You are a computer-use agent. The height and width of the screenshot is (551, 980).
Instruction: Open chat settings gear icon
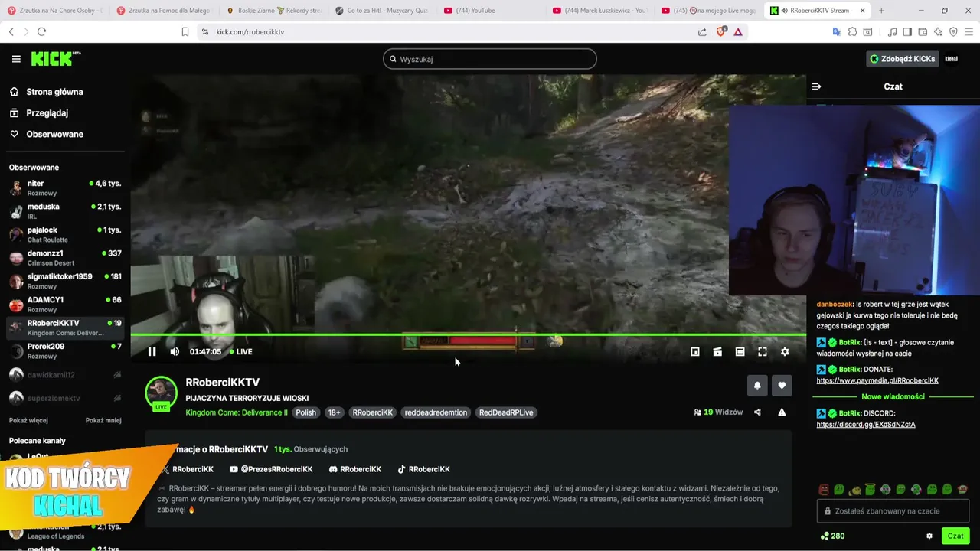click(x=929, y=536)
